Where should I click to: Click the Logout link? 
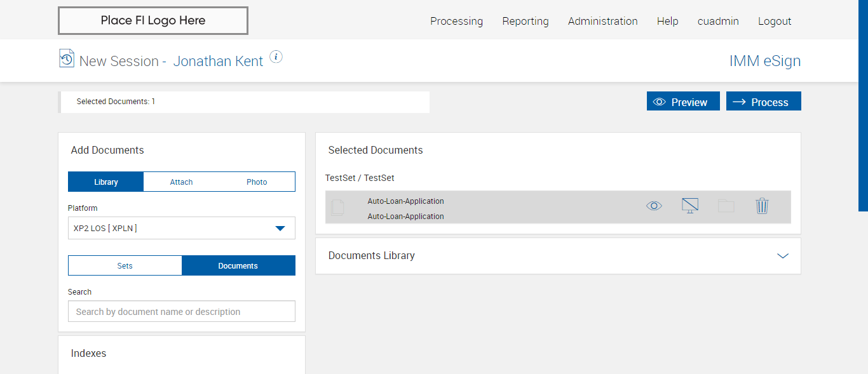pos(775,21)
